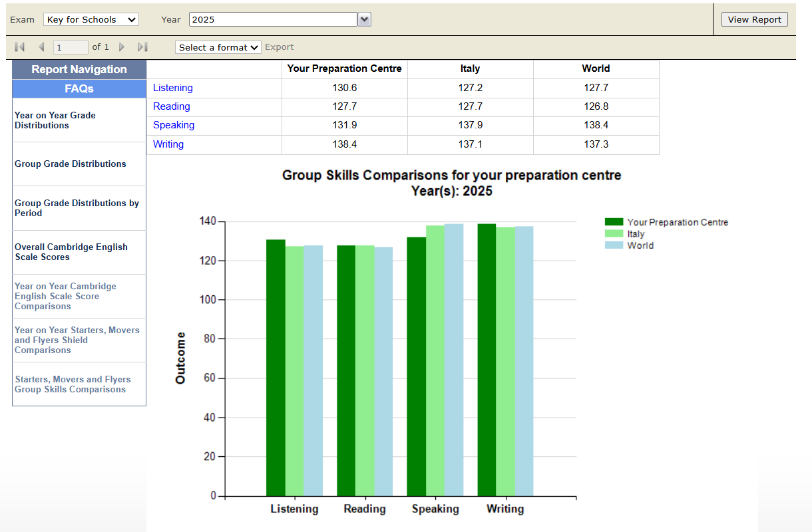Open the Exam selection dropdown
This screenshot has width=812, height=532.
point(91,20)
